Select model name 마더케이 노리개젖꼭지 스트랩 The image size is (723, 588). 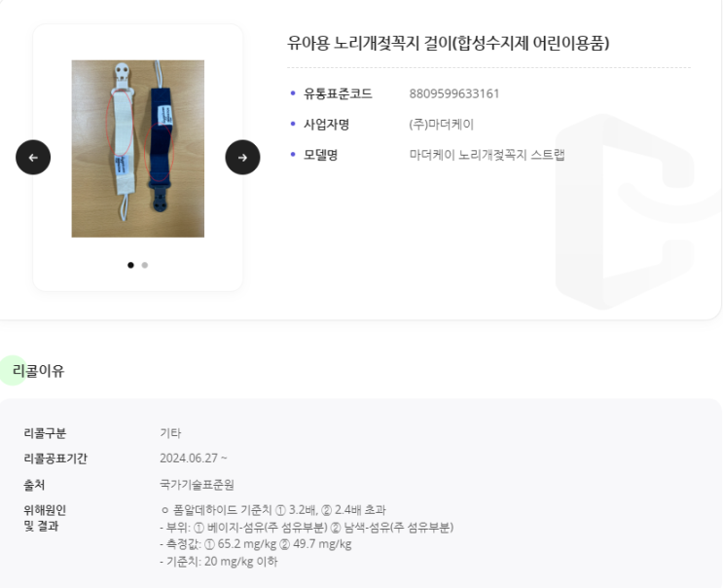[x=487, y=155]
